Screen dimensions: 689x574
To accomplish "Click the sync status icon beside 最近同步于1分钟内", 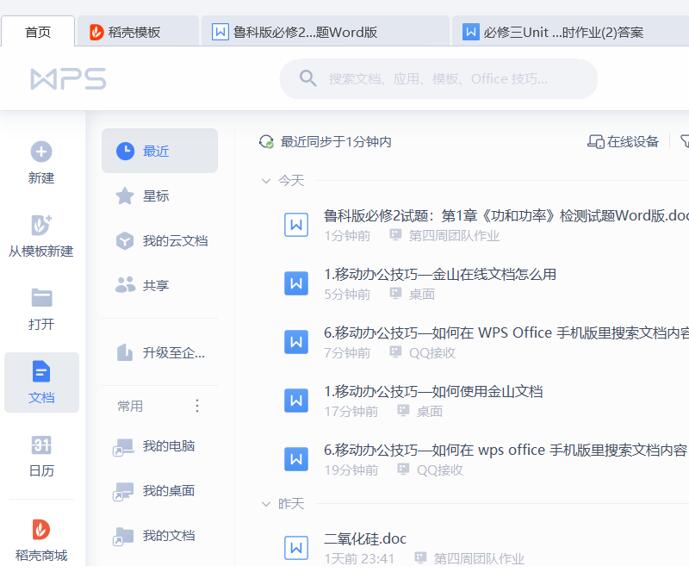I will click(266, 142).
